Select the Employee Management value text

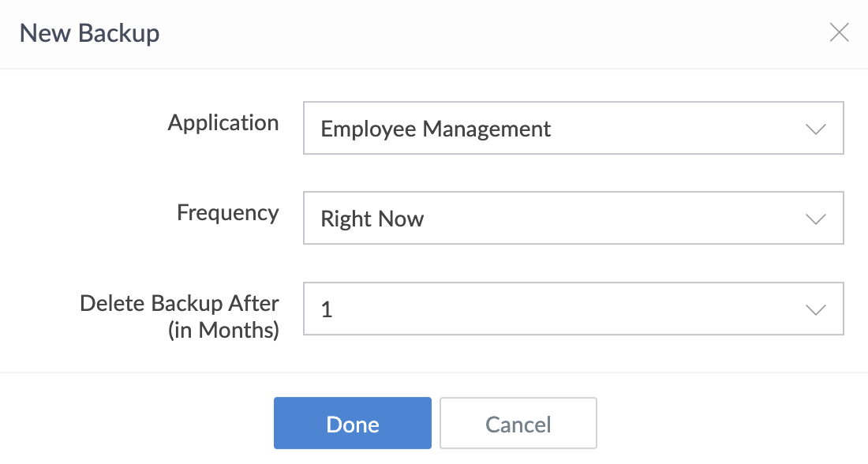(436, 129)
